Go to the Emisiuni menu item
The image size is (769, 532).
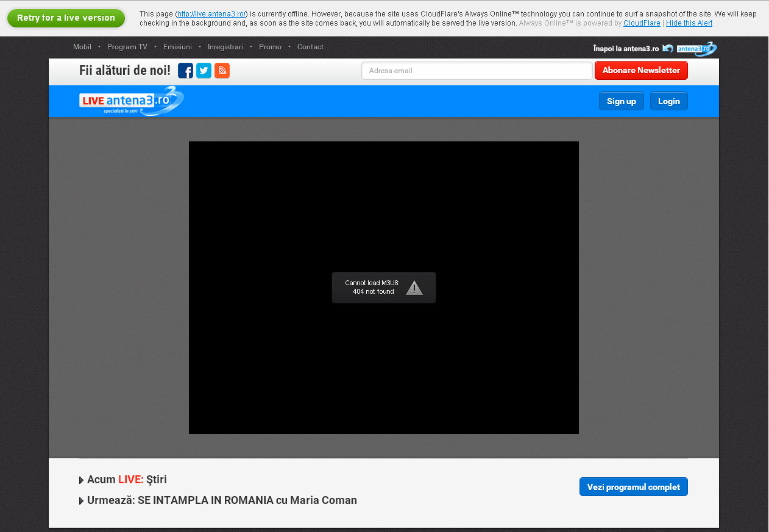(177, 47)
